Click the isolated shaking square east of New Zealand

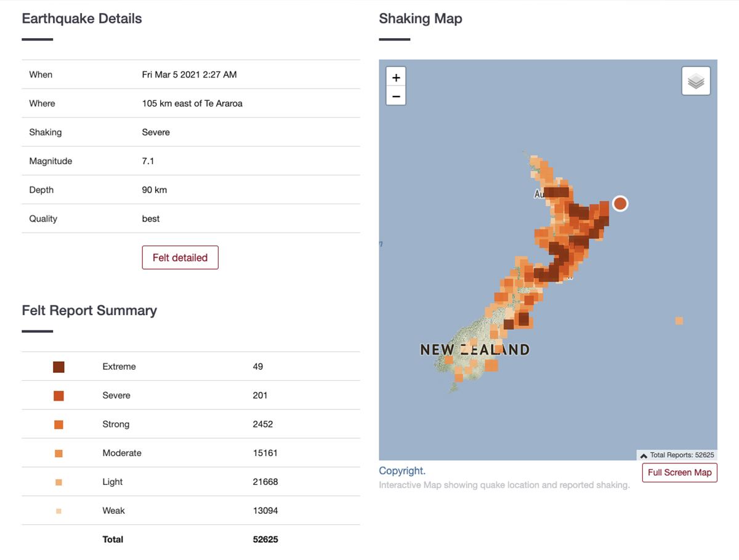coord(679,321)
